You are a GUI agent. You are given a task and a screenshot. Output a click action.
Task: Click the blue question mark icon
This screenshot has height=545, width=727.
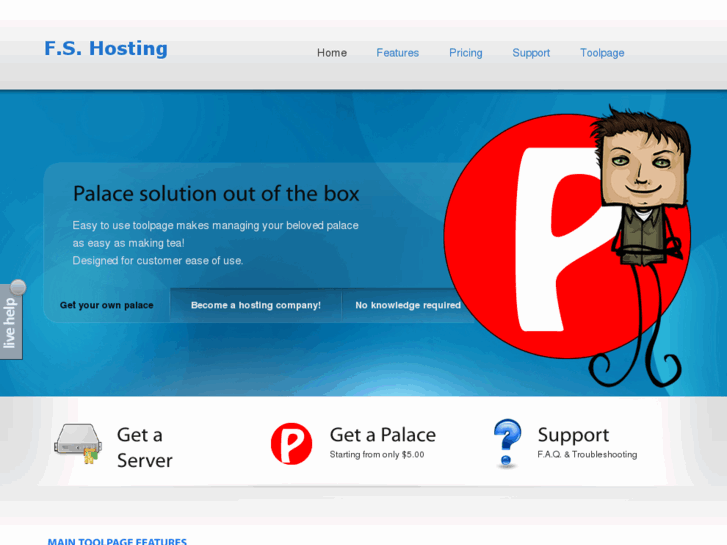coord(507,443)
